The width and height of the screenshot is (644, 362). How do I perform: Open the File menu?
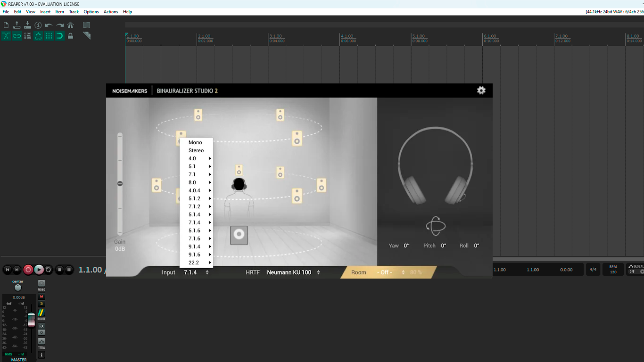(x=6, y=12)
